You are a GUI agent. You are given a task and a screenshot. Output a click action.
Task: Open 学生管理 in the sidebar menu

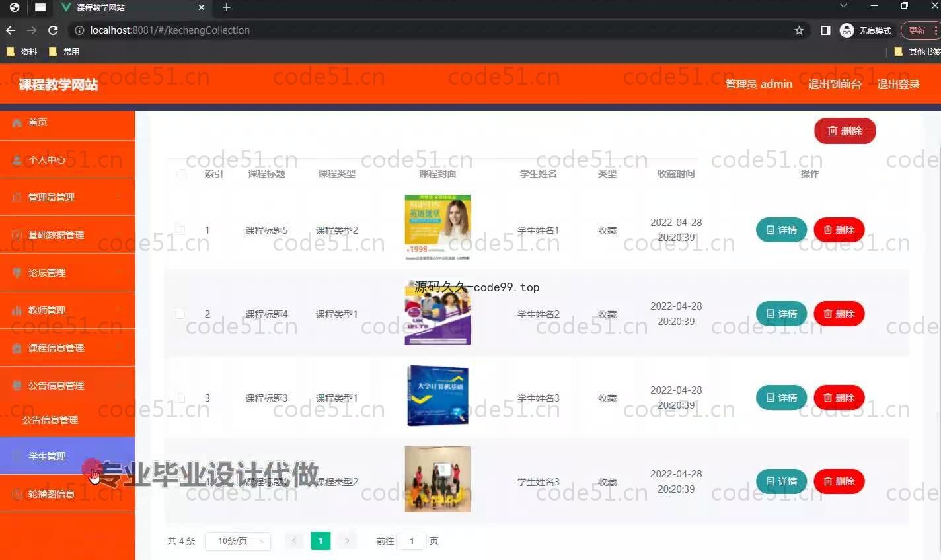pos(67,456)
